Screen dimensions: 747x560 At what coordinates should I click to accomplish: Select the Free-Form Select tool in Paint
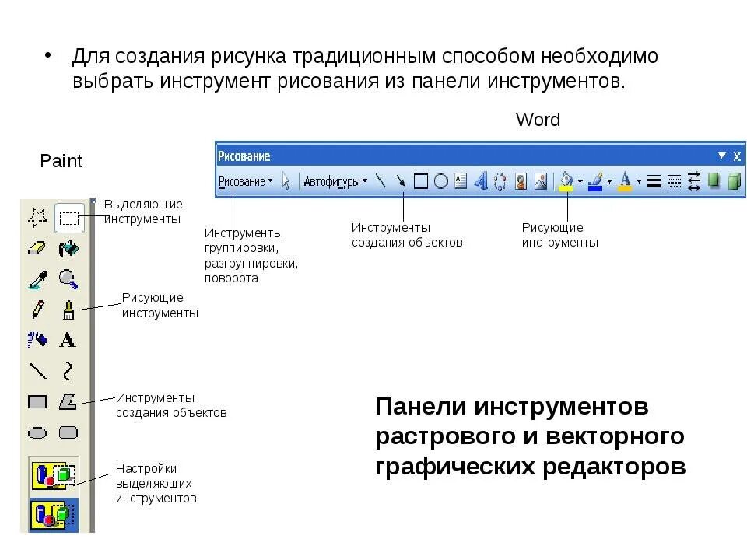(x=37, y=218)
